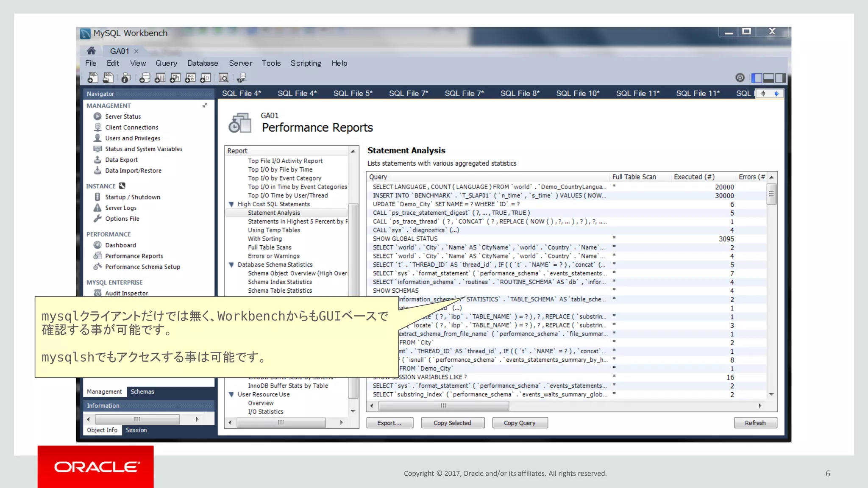Open Workbench preferences gear icon

click(x=740, y=78)
